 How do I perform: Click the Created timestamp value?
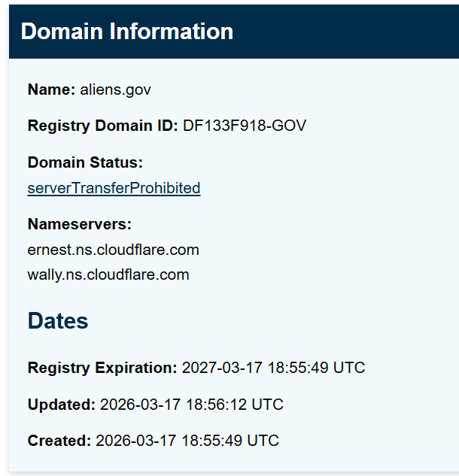tap(187, 441)
